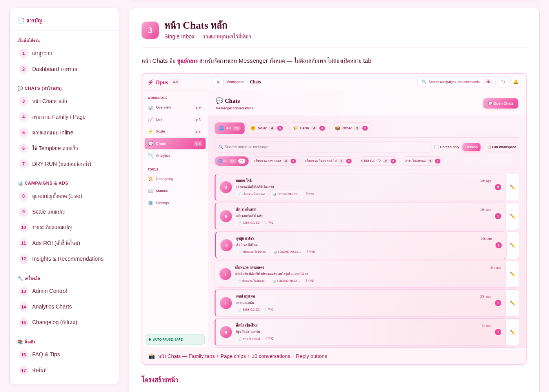Viewport: 549px width, 392px height.
Task: Click the Search name or message field
Action: (x=323, y=147)
